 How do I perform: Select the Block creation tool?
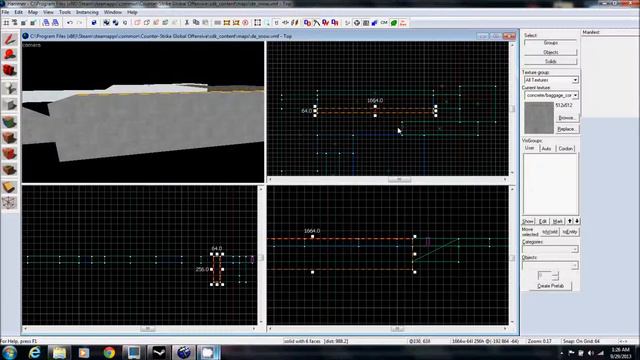tap(10, 104)
